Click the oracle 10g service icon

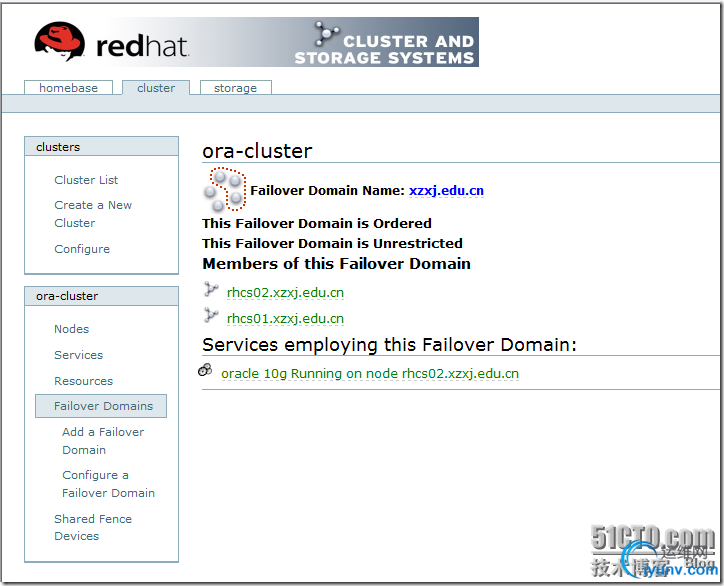205,369
